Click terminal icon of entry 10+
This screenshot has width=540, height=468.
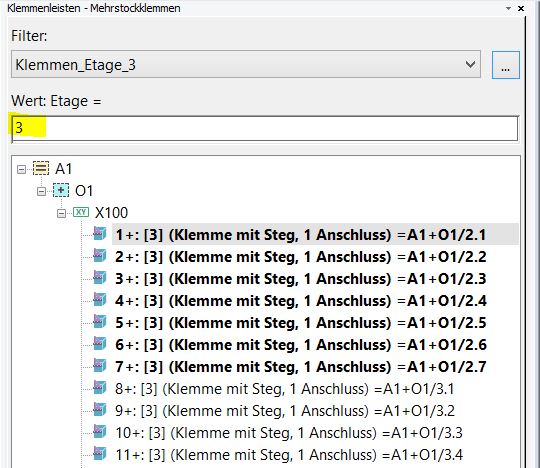click(x=100, y=432)
